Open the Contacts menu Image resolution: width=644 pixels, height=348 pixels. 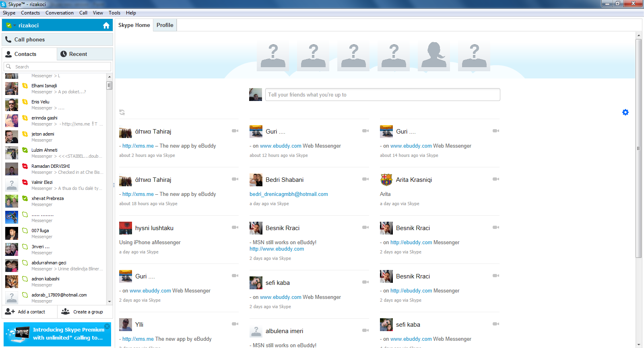(30, 13)
